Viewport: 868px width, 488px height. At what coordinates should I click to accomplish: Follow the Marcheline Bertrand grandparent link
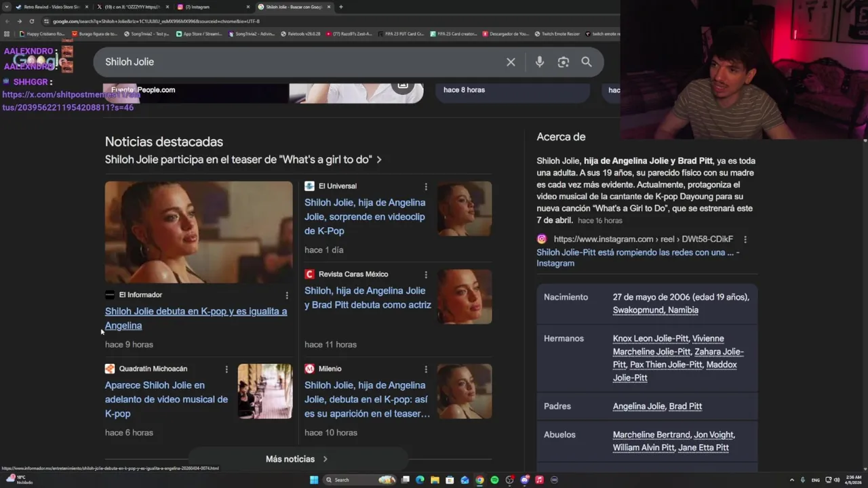pyautogui.click(x=651, y=435)
